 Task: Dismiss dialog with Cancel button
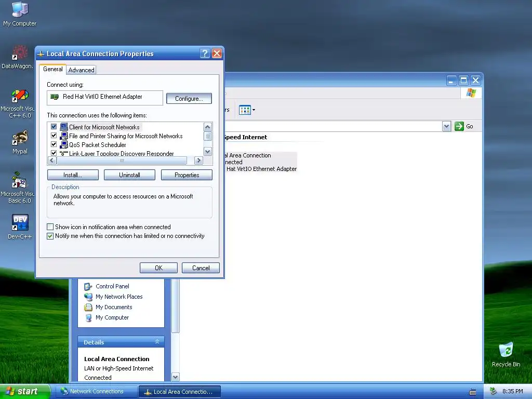pos(201,268)
